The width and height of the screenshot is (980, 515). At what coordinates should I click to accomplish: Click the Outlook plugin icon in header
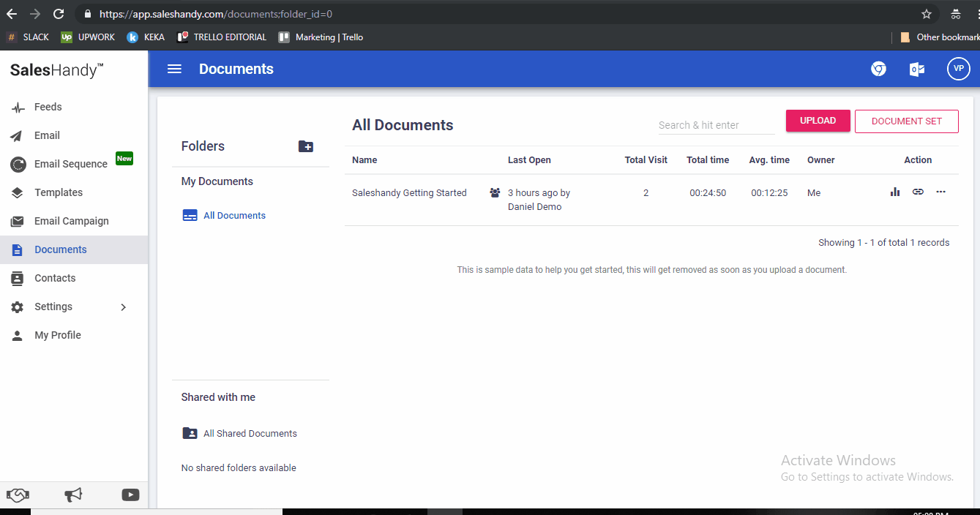916,69
